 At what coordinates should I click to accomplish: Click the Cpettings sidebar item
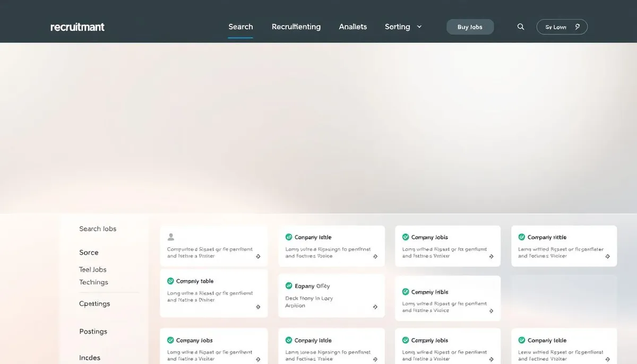click(x=94, y=304)
